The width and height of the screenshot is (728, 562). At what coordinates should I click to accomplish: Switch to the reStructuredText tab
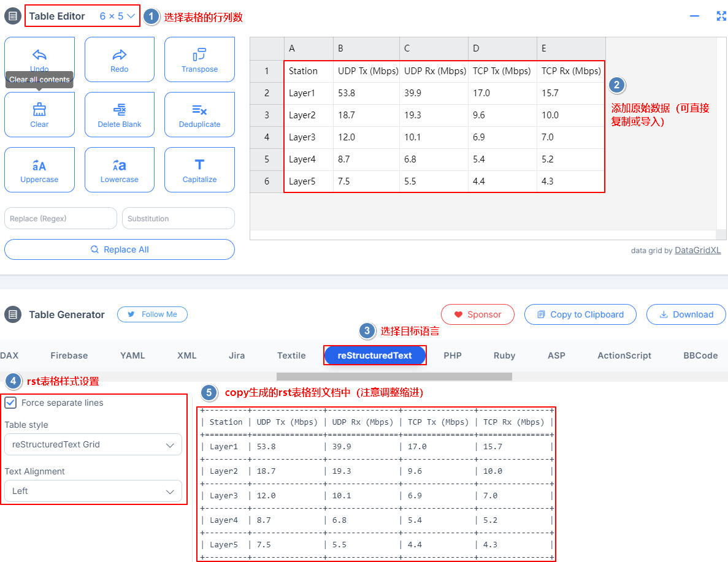[x=375, y=355]
